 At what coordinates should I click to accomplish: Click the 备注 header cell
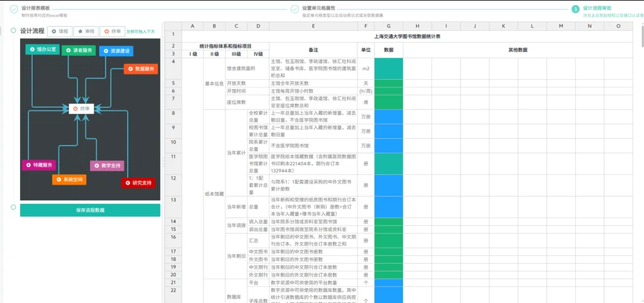314,50
